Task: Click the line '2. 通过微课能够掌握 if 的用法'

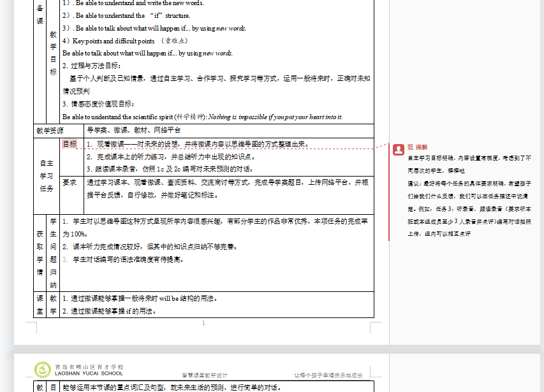Action: (x=110, y=311)
